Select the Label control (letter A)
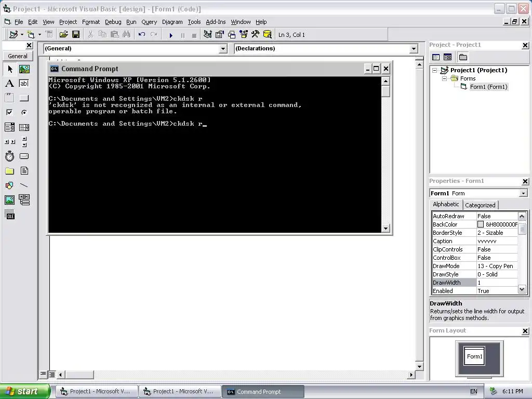This screenshot has height=399, width=532. 10,84
